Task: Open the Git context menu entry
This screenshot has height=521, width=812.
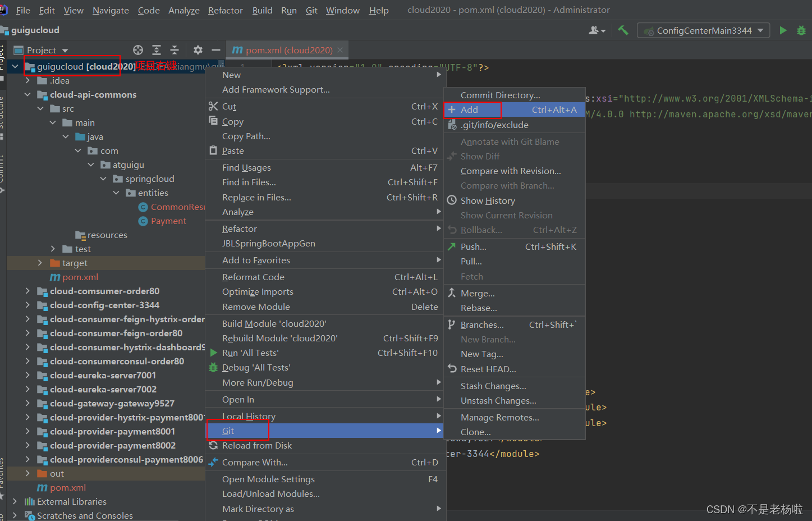Action: click(325, 431)
